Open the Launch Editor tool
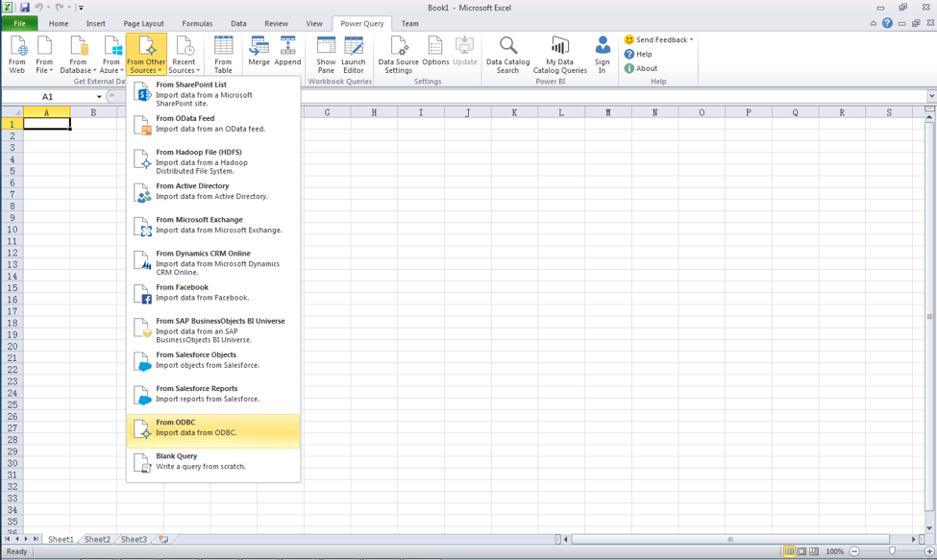 pos(354,54)
